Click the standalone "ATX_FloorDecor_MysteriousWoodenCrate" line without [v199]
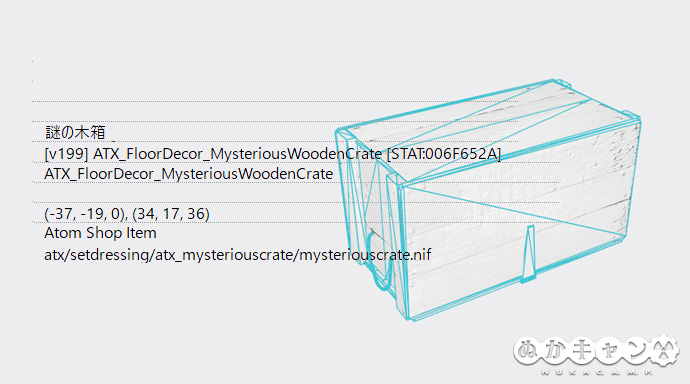 (188, 174)
